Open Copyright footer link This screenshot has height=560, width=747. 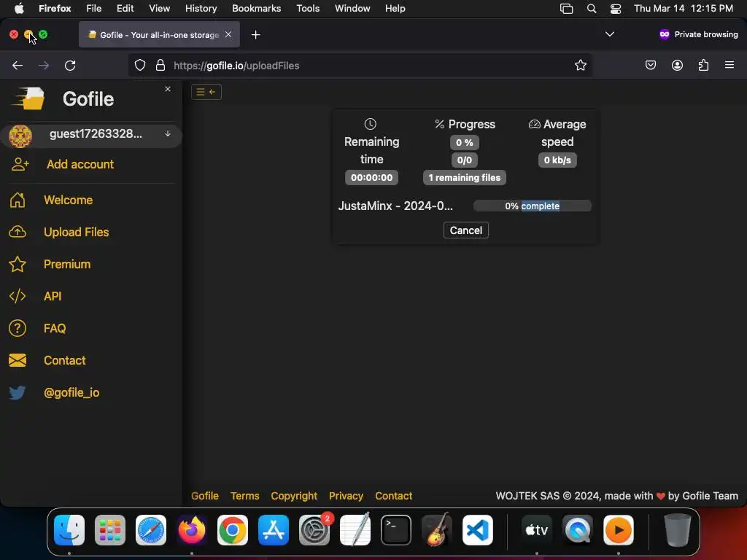pyautogui.click(x=294, y=496)
